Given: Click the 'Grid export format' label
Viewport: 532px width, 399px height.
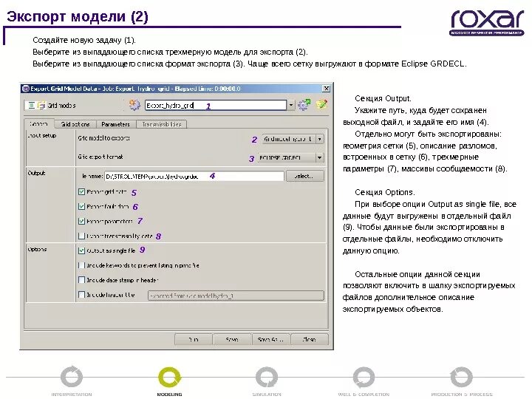Looking at the screenshot, I should pos(100,157).
